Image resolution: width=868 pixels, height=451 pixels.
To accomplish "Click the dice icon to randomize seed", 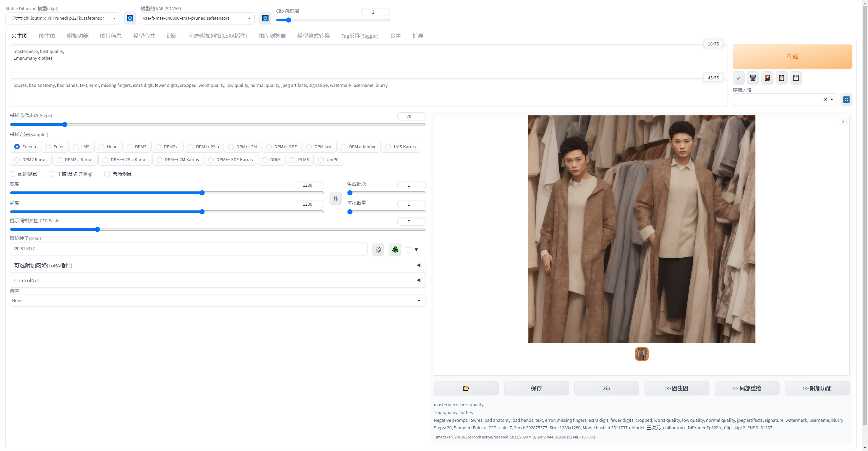I will coord(378,250).
